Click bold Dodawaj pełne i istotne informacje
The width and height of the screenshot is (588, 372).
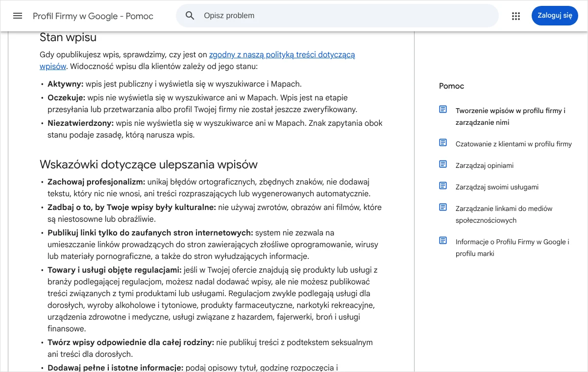tap(116, 368)
